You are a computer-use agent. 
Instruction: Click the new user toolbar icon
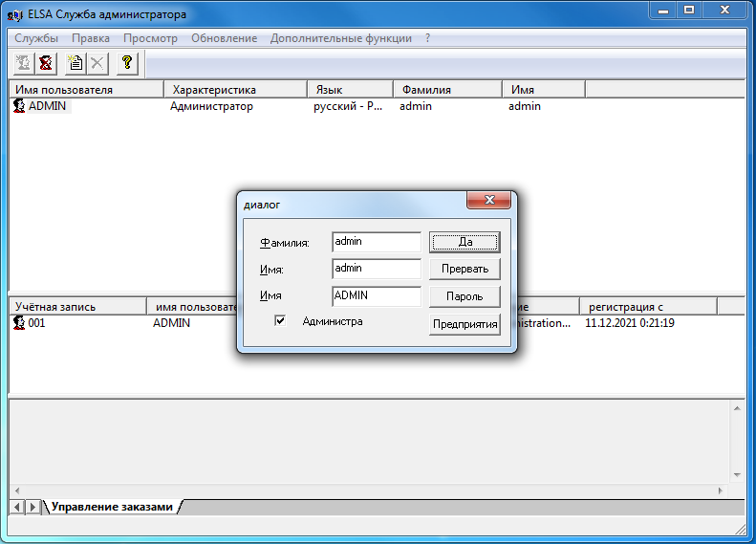pos(23,63)
